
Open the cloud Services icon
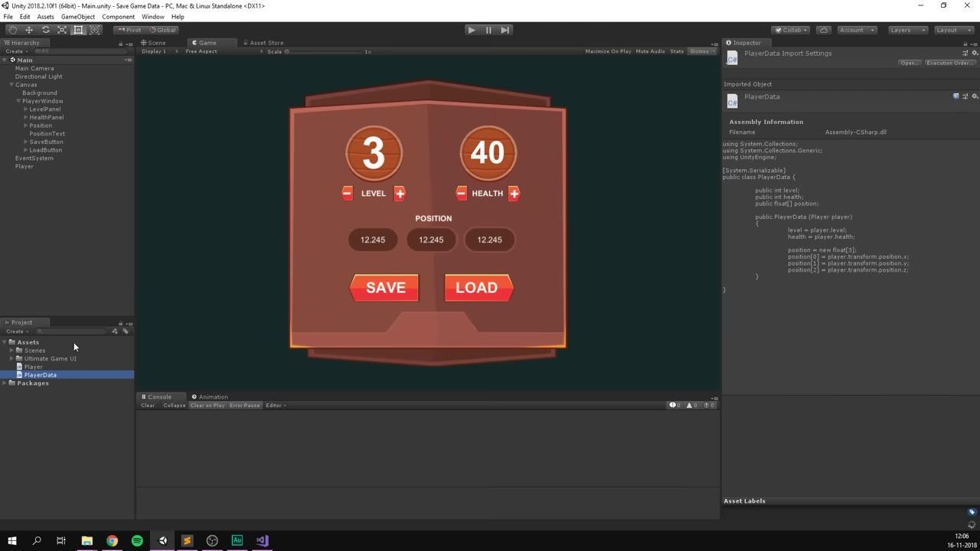tap(824, 30)
